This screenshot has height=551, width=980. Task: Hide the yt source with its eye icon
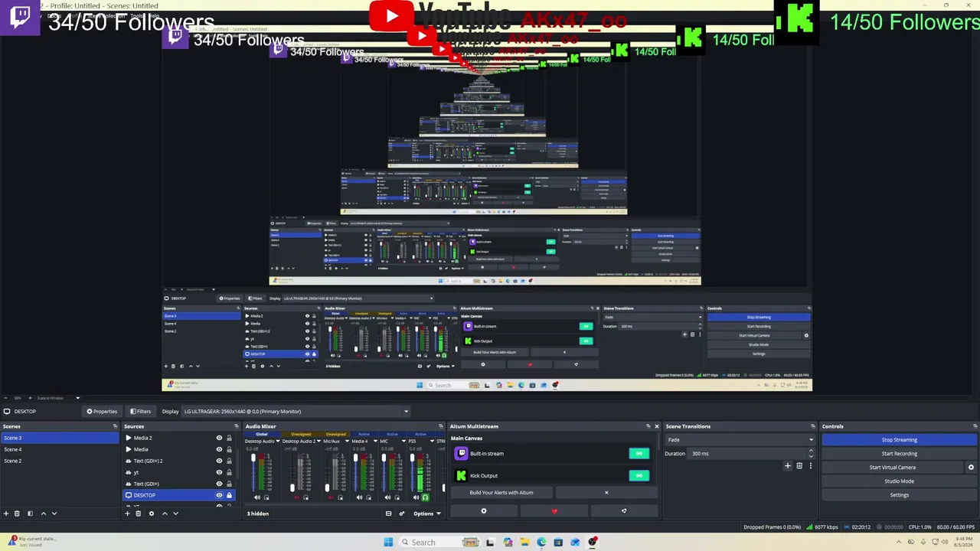point(219,472)
